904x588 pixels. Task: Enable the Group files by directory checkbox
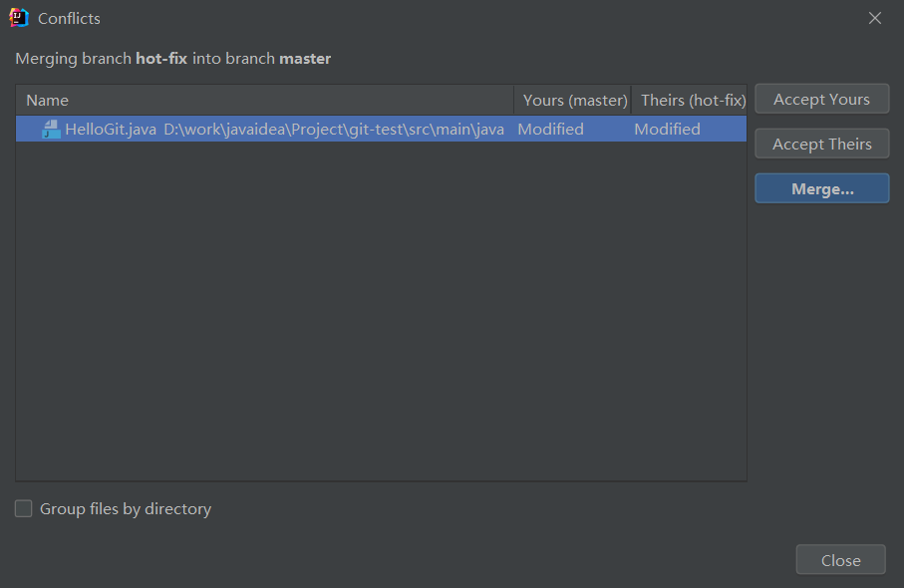23,508
